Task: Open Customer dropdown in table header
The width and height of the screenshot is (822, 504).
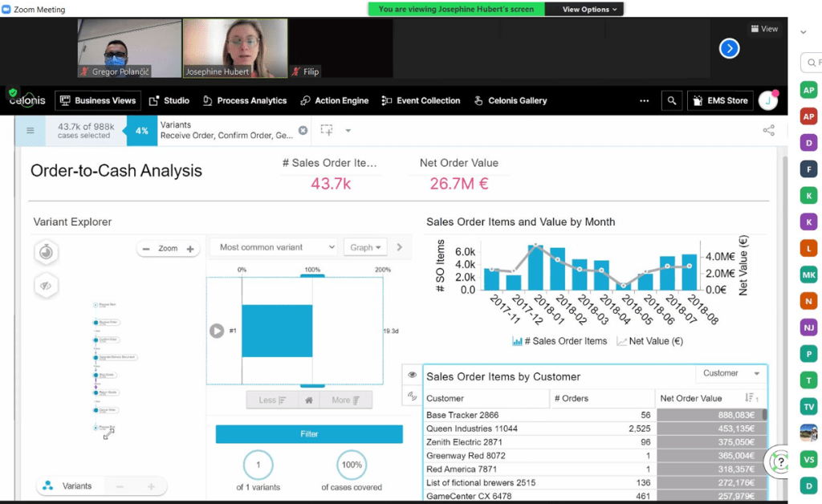Action: click(x=730, y=373)
